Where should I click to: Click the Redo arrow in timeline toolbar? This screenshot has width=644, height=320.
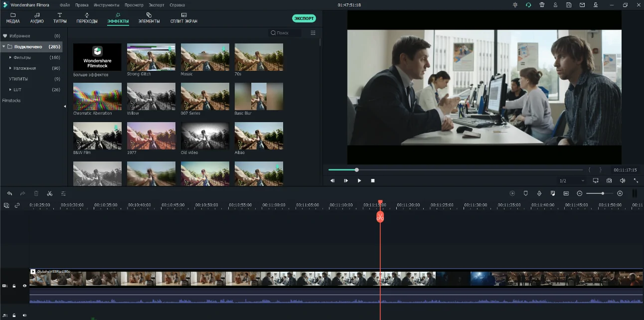22,193
